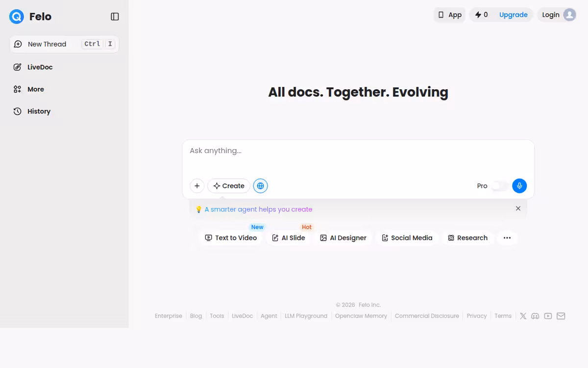Select the AI Slide tool
The image size is (588, 368).
289,238
